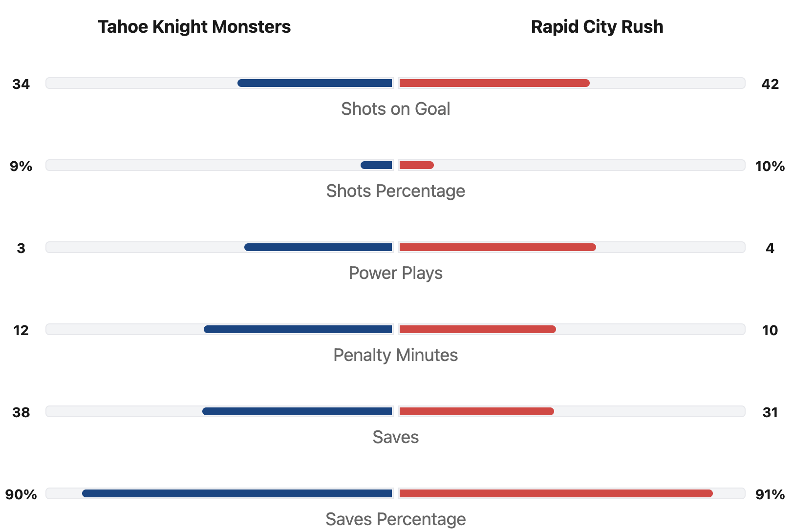Click the red Power Plays bar

[x=497, y=247]
